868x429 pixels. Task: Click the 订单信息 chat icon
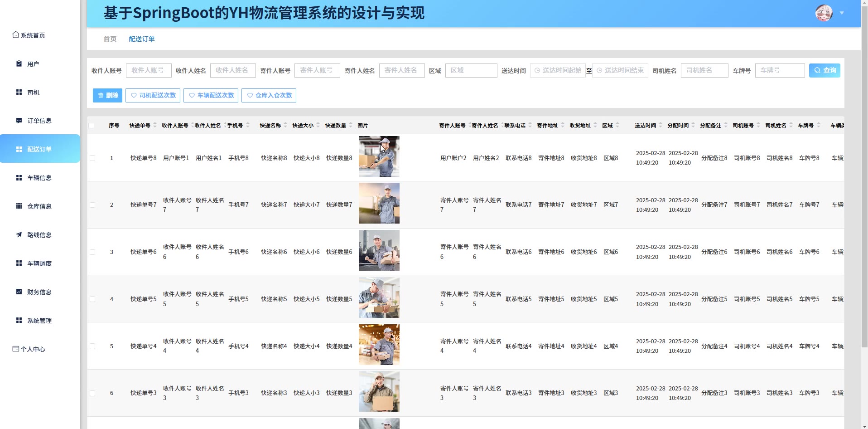click(x=19, y=121)
